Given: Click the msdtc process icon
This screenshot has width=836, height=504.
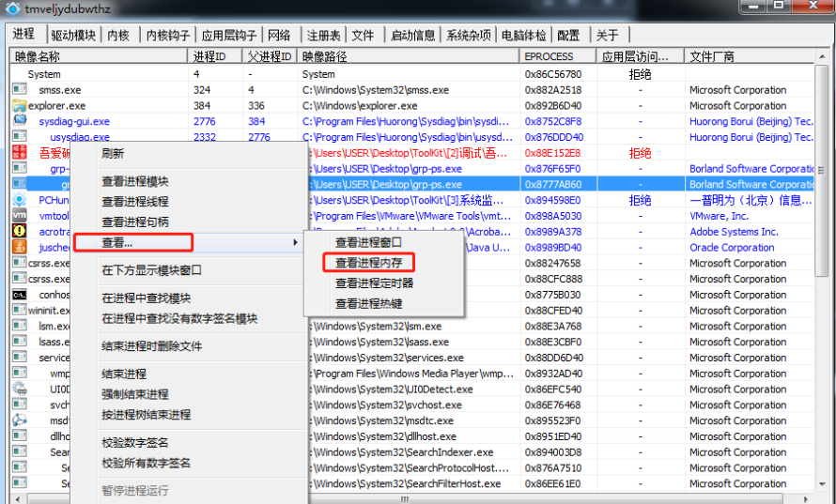Looking at the screenshot, I should (19, 420).
